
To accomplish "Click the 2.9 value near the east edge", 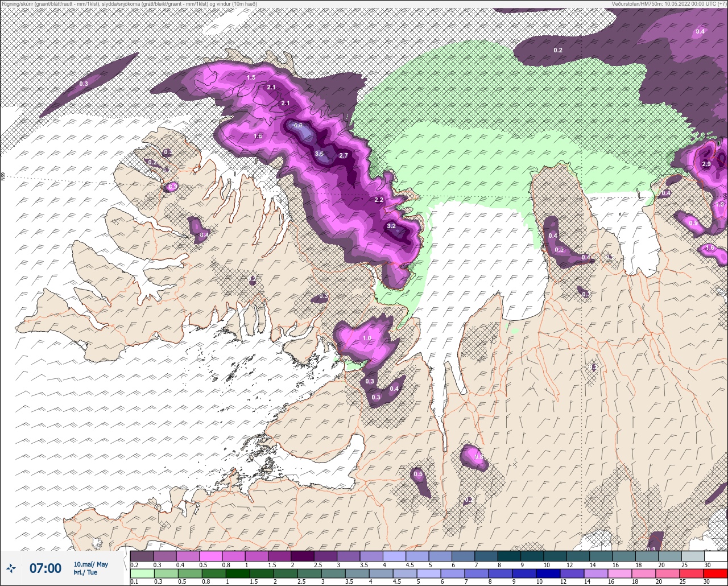I will tap(706, 164).
